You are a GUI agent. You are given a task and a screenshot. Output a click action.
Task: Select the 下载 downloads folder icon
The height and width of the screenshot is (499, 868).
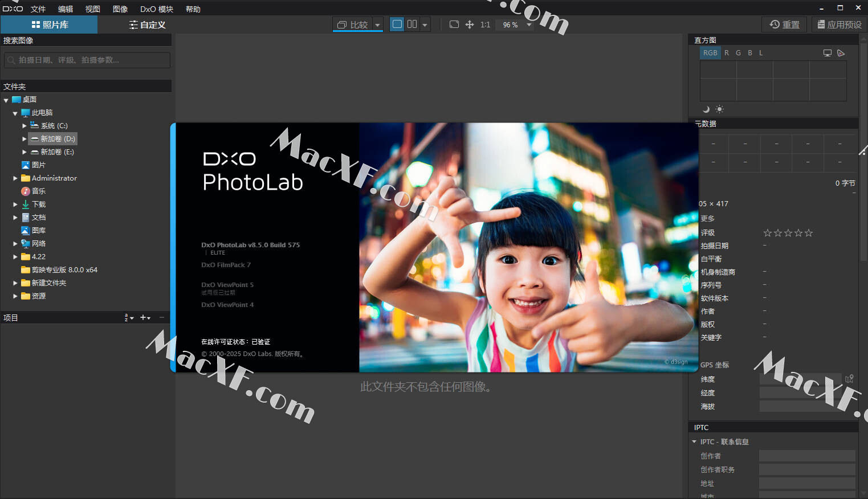(26, 204)
